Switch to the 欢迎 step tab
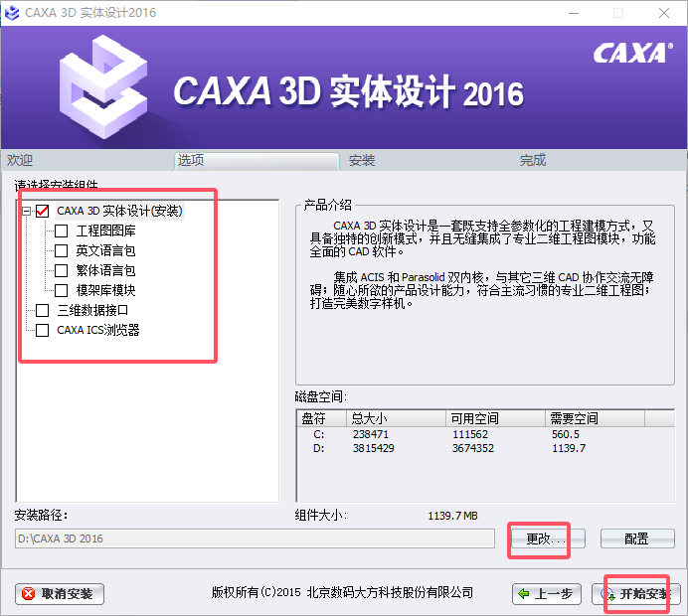Image resolution: width=688 pixels, height=616 pixels. [21, 160]
